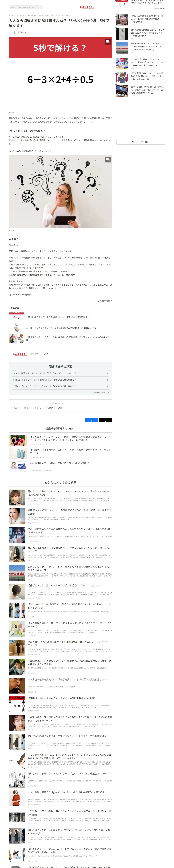The width and height of the screenshot is (174, 868).
Task: Click the kanji puzzle article thumbnail
Action: 17,704
